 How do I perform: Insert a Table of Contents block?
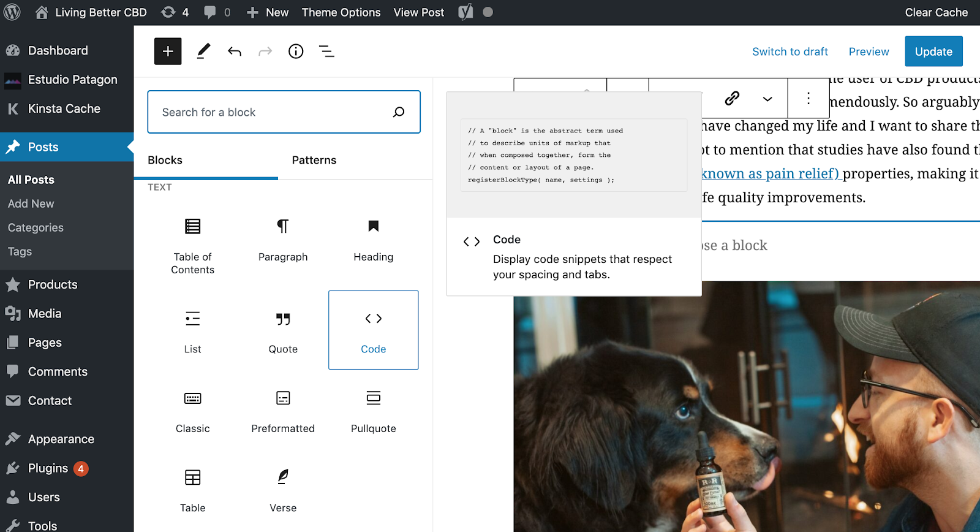pyautogui.click(x=192, y=245)
